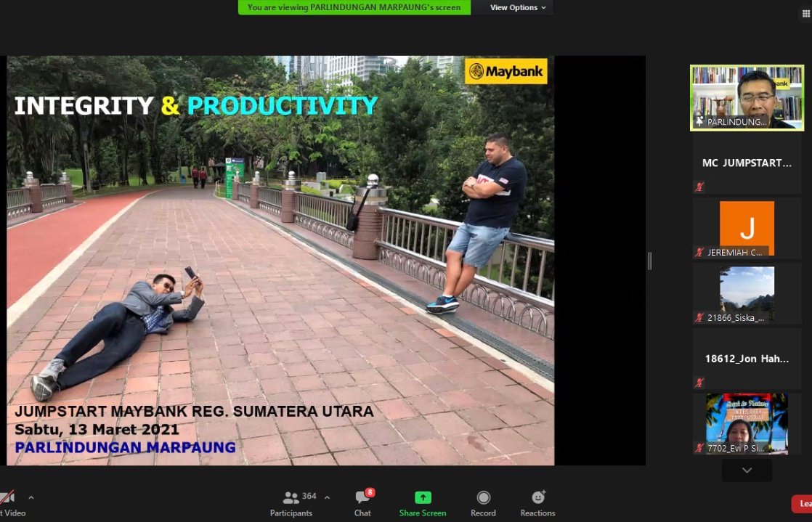The width and height of the screenshot is (812, 522).
Task: Click the pin icon on PARLINDUNG tile
Action: coord(700,122)
